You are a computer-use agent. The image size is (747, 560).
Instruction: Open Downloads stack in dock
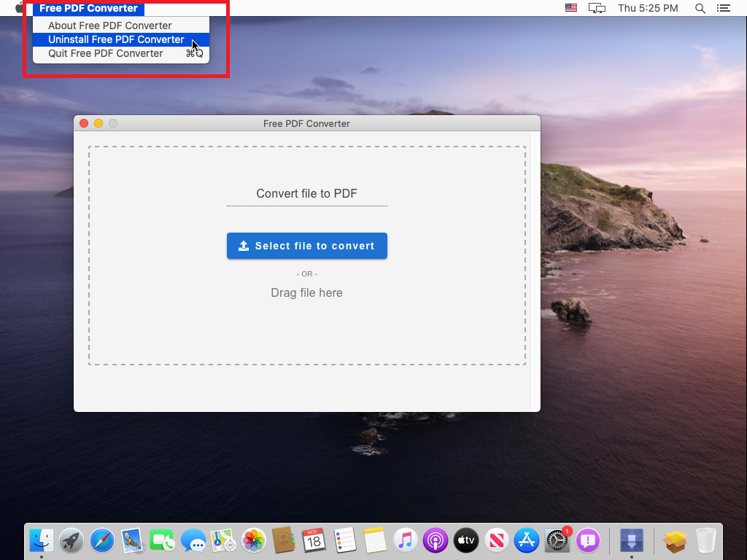[632, 541]
